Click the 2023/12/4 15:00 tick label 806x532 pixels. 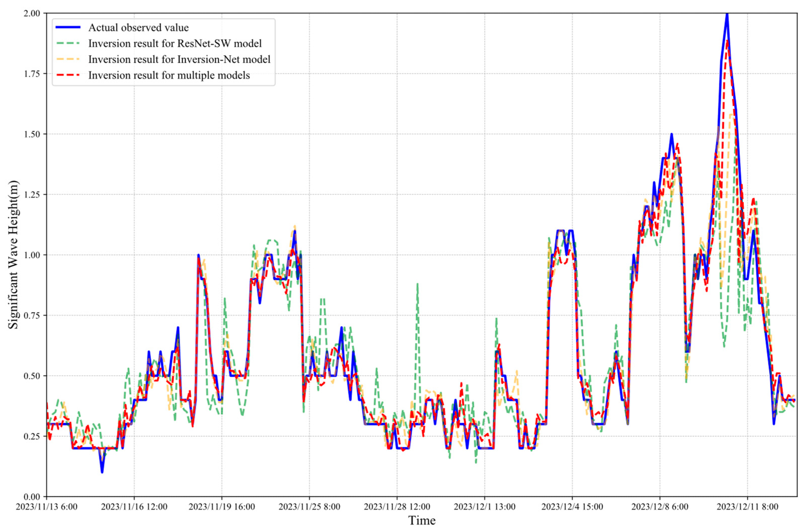pos(572,507)
